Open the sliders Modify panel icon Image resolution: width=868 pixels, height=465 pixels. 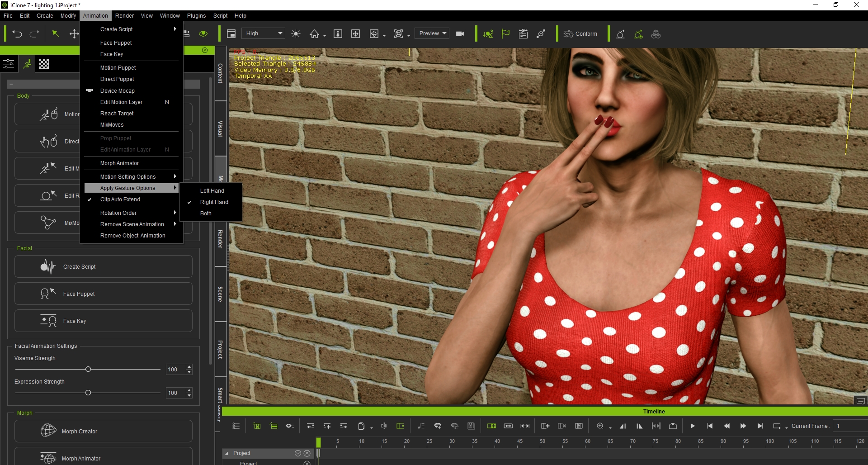(x=9, y=64)
